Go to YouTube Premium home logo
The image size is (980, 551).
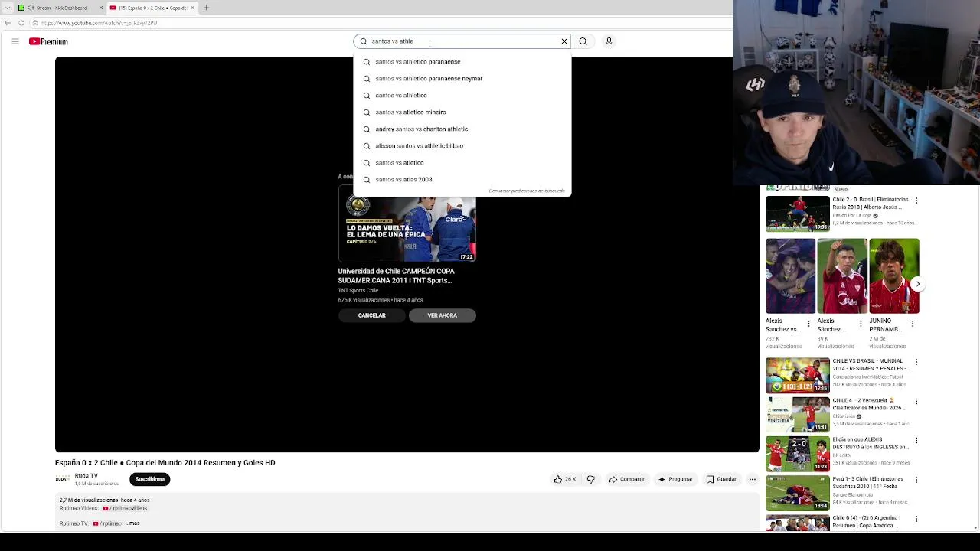click(x=48, y=41)
